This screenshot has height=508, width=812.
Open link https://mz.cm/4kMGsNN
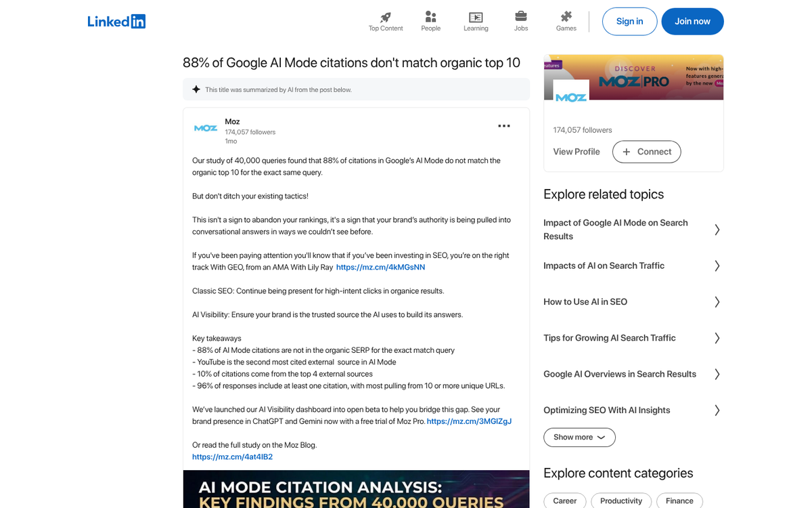click(380, 268)
